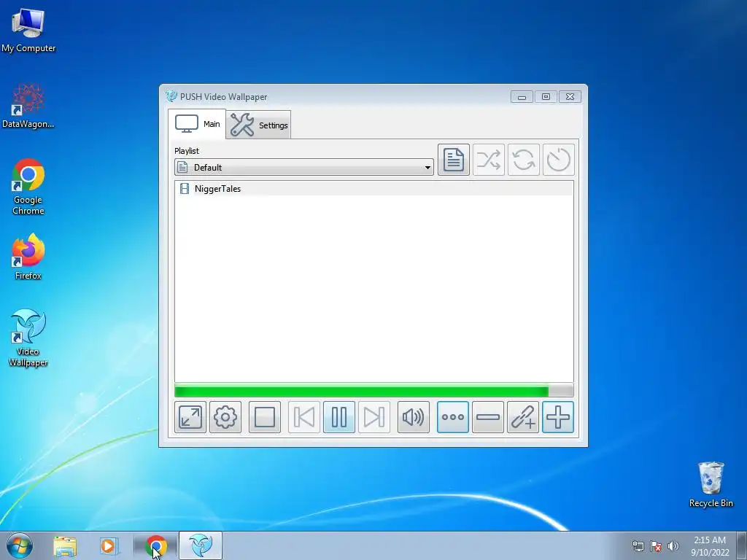Open the taskbar clock showing 2:15 AM
This screenshot has height=560, width=747.
(710, 546)
